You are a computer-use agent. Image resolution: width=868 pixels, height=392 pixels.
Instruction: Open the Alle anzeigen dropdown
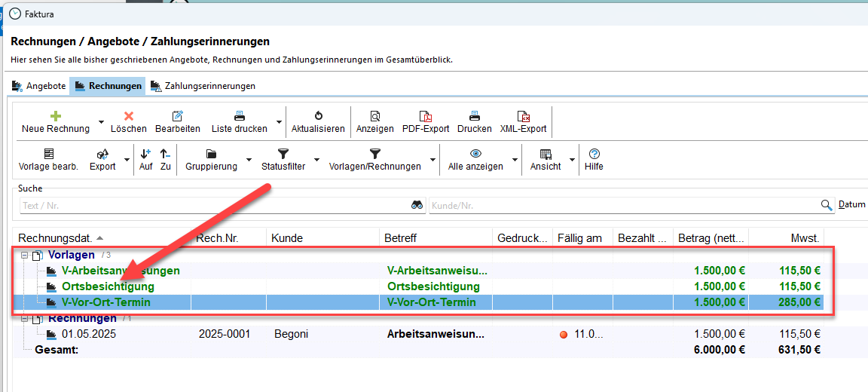point(515,160)
